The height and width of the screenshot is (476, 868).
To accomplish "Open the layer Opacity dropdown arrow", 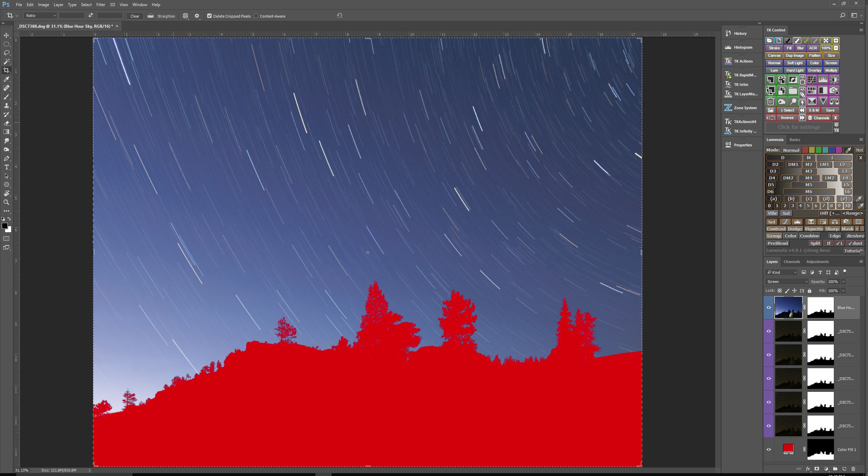I will tap(843, 282).
